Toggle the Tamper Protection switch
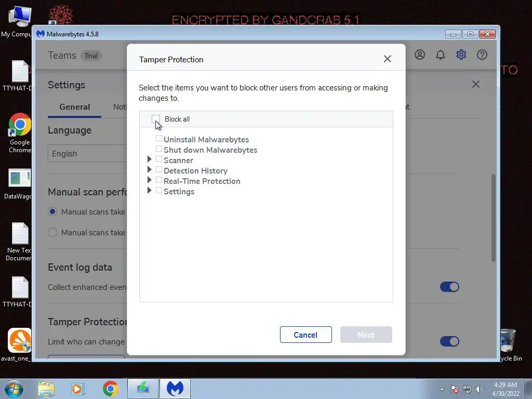The width and height of the screenshot is (532, 399). pos(449,341)
